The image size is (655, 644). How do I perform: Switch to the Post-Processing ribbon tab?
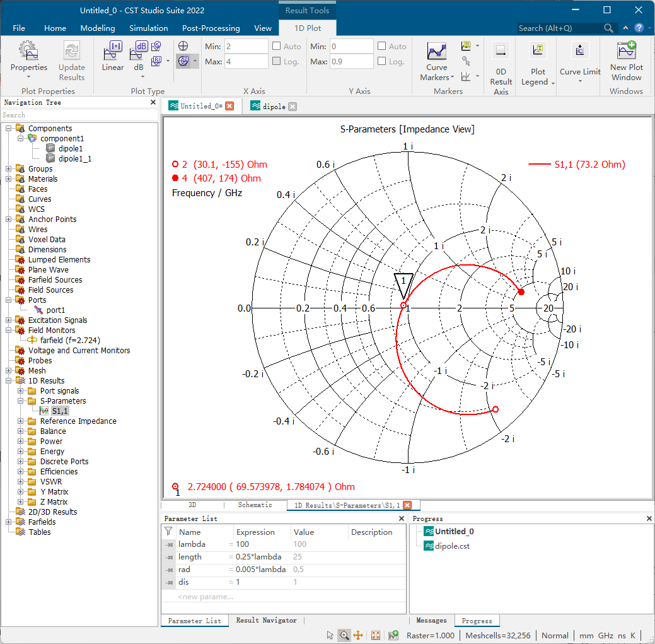(x=211, y=28)
